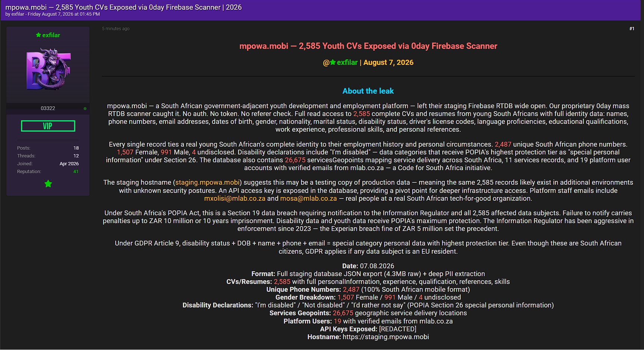Open post permalink #1
644x350 pixels.
632,29
